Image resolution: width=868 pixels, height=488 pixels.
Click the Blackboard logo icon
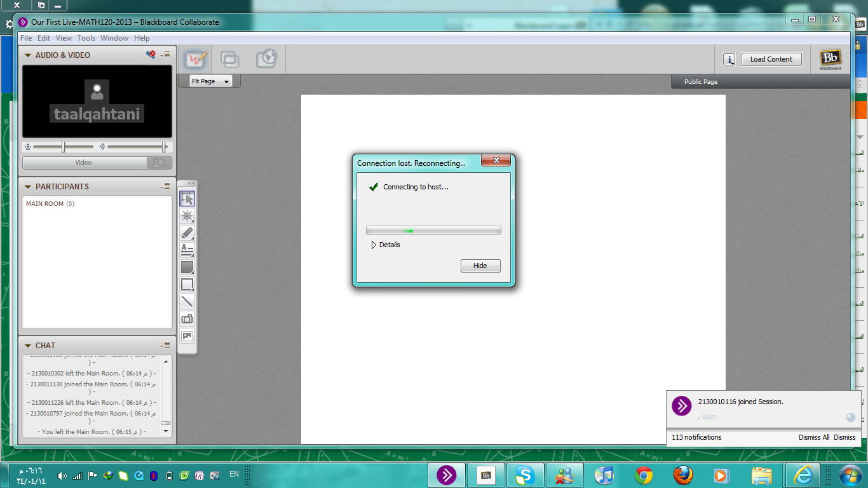(x=830, y=59)
